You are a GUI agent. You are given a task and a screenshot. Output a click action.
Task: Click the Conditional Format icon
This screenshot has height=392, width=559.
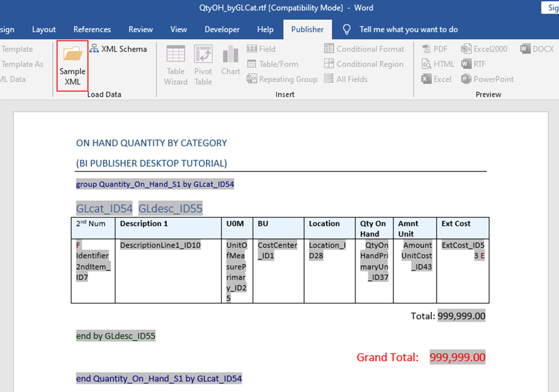coord(329,48)
